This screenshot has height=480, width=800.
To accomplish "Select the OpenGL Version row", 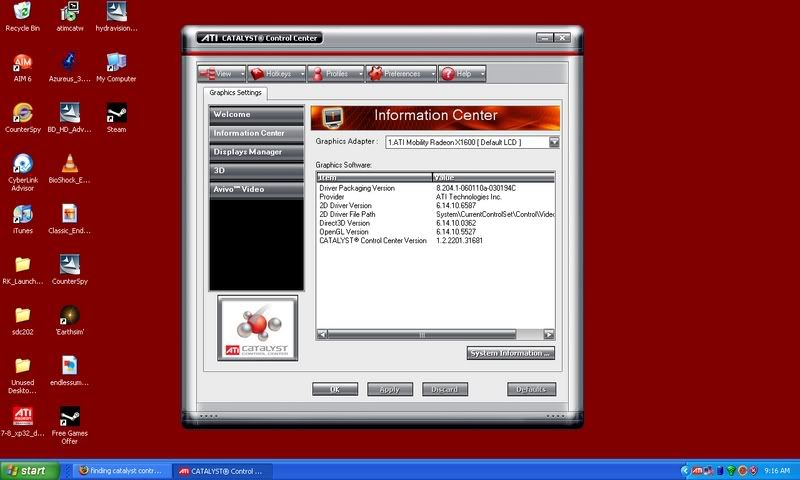I will pos(435,232).
